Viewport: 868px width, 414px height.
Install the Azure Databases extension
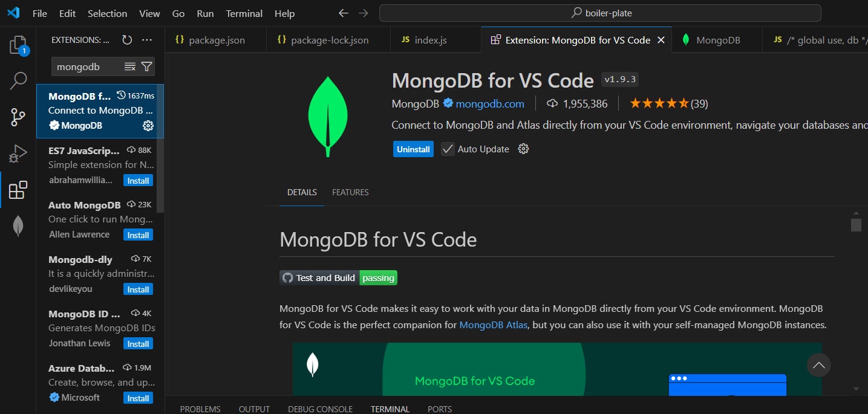pos(138,398)
